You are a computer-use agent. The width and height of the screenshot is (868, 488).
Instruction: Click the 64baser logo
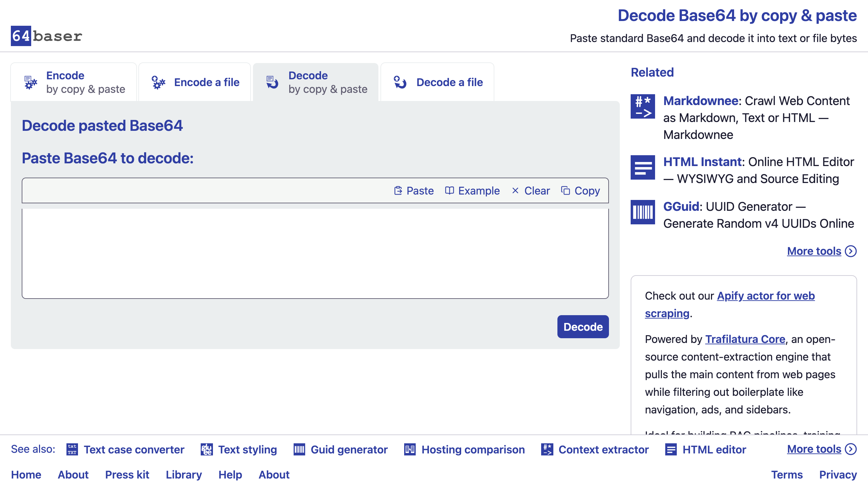tap(47, 36)
